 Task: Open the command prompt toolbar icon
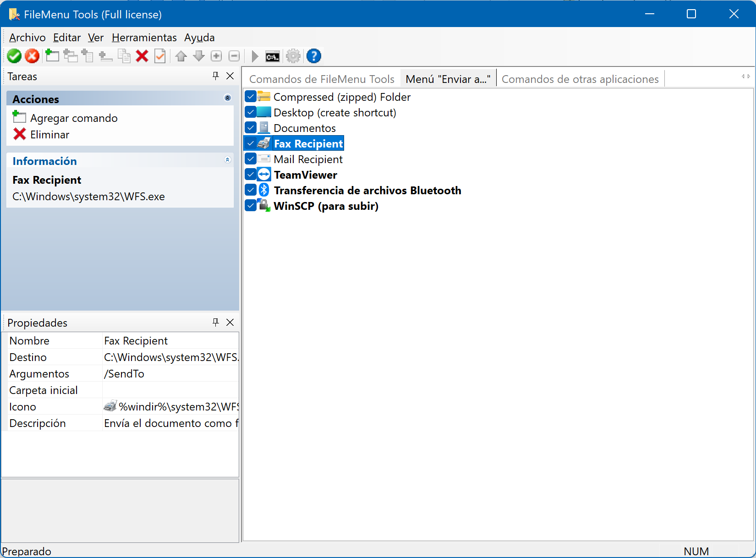273,57
